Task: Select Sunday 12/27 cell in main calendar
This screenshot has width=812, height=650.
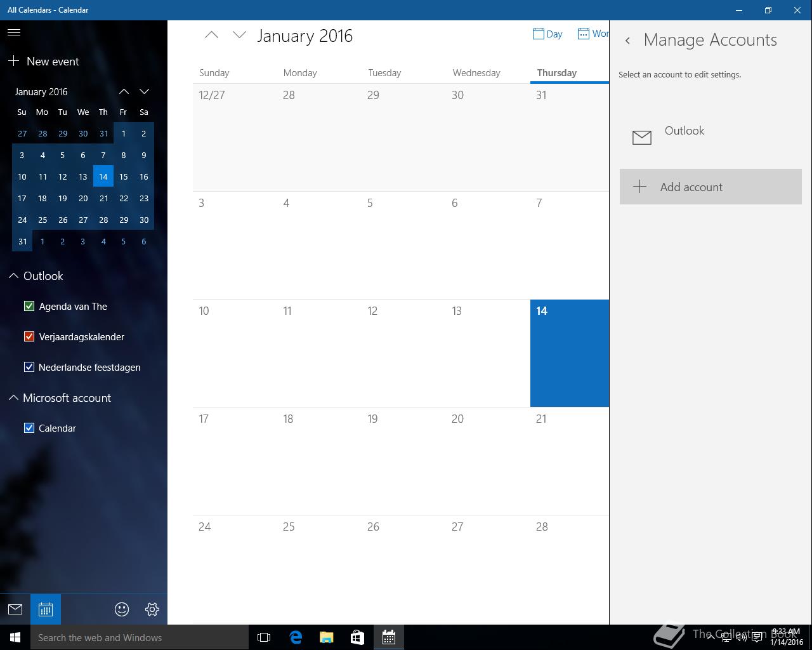Action: pos(235,137)
